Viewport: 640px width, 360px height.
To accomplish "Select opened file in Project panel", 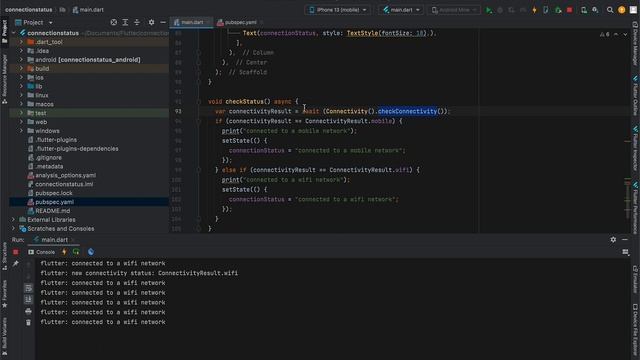I will click(113, 22).
